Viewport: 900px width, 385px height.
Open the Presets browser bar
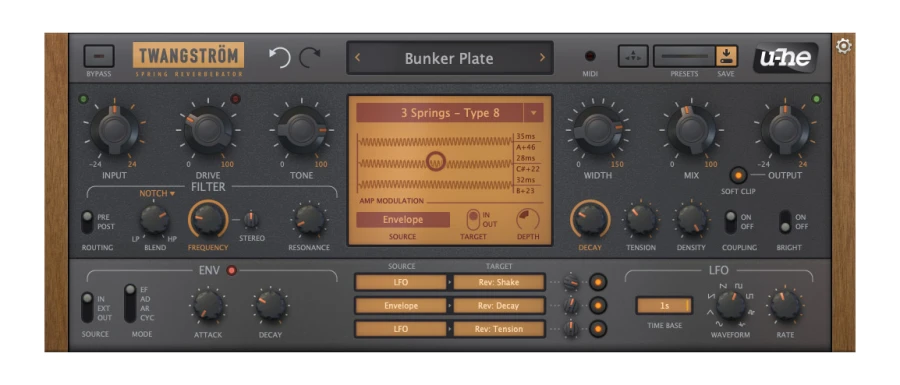[684, 56]
